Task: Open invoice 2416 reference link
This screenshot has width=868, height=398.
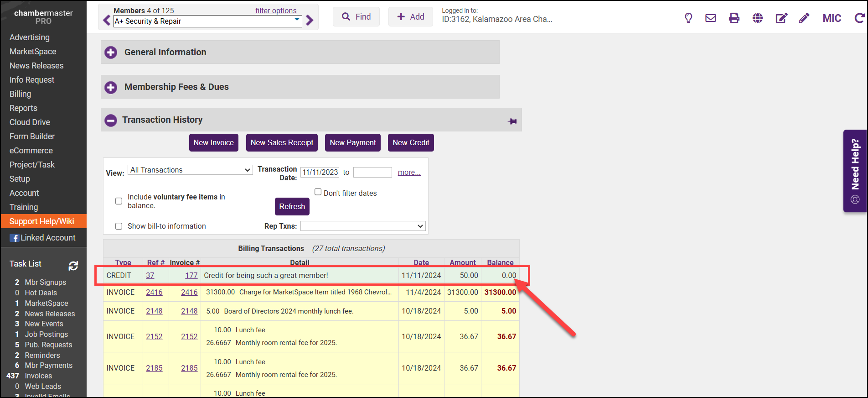Action: [154, 293]
